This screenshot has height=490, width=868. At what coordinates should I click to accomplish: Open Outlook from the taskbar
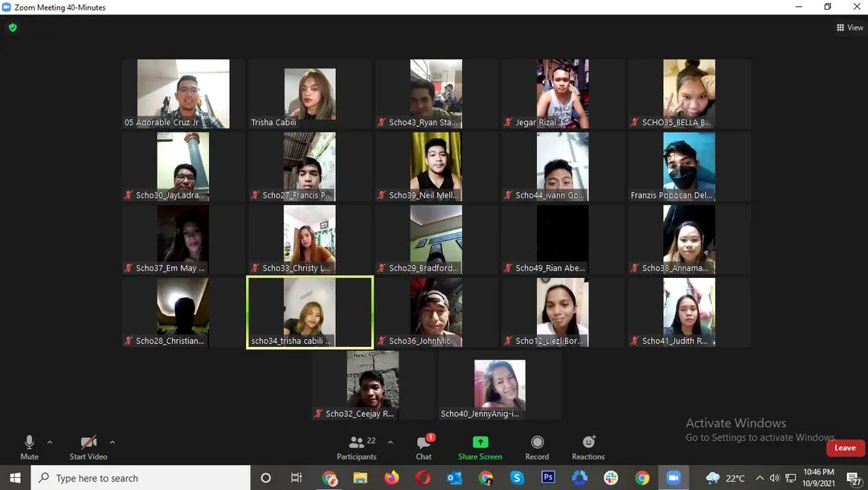coord(454,478)
